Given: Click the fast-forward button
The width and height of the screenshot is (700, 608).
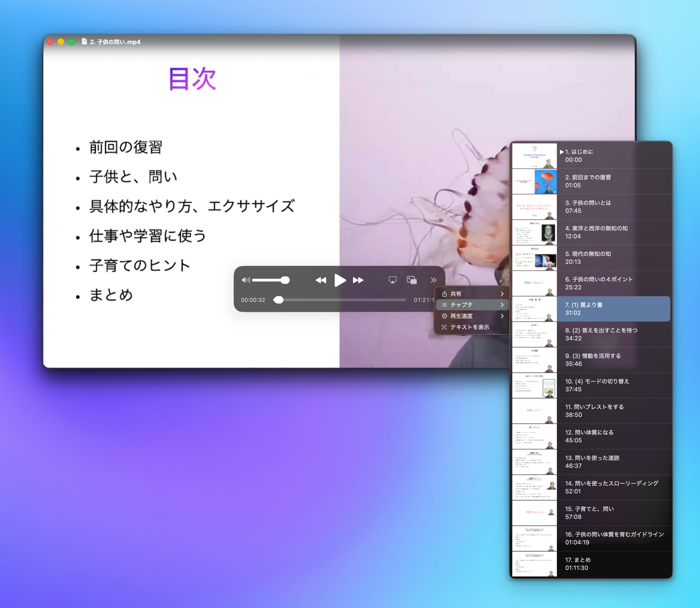Looking at the screenshot, I should [358, 280].
